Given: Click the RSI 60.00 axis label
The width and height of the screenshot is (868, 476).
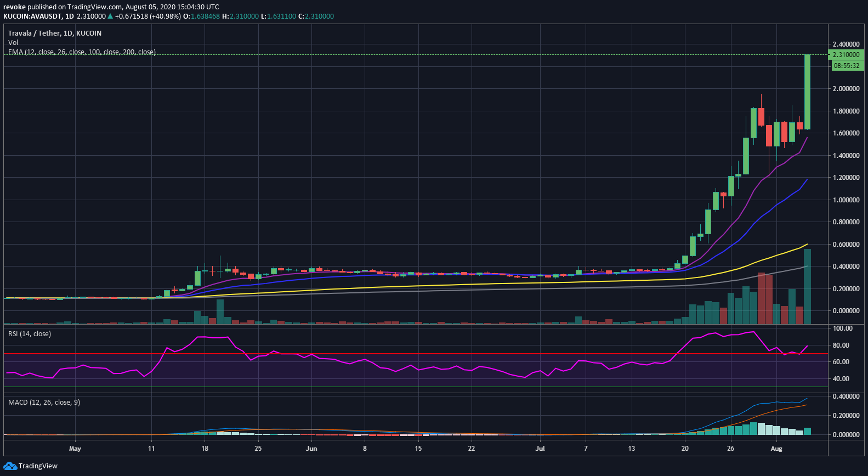Looking at the screenshot, I should point(841,362).
